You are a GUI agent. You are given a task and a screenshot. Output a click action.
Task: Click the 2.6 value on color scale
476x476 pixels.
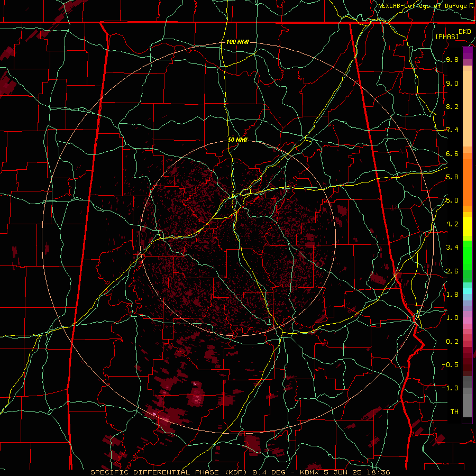pos(452,271)
